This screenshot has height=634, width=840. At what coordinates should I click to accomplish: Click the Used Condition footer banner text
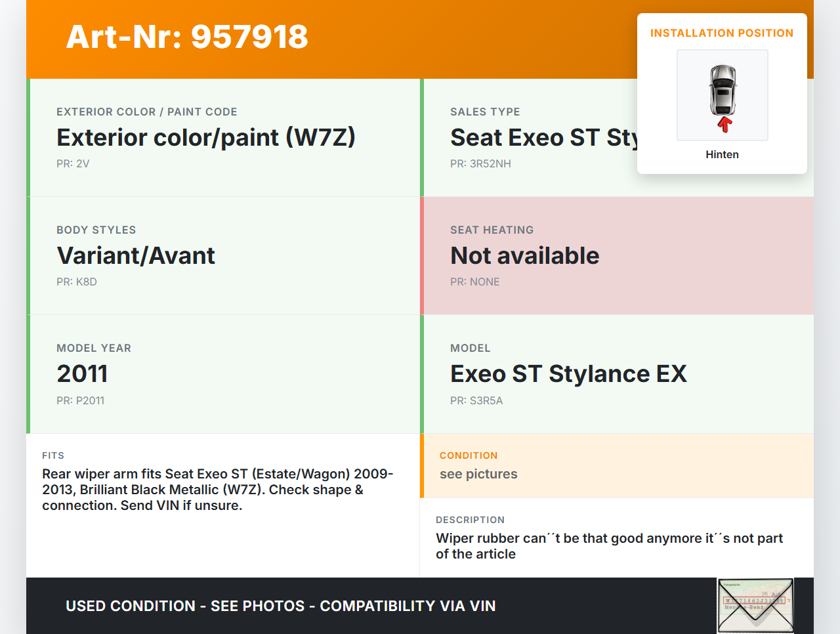(281, 606)
